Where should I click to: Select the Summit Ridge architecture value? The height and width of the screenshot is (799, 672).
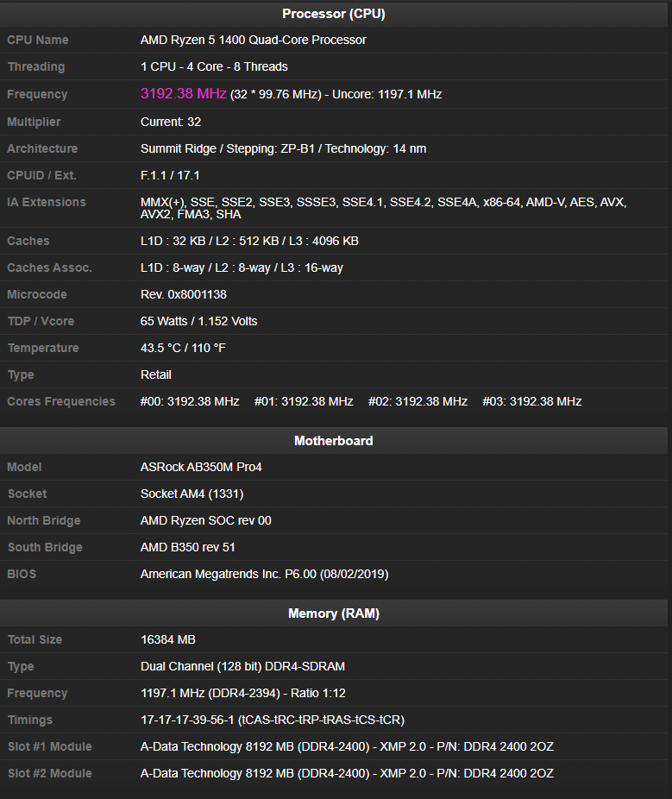283,148
